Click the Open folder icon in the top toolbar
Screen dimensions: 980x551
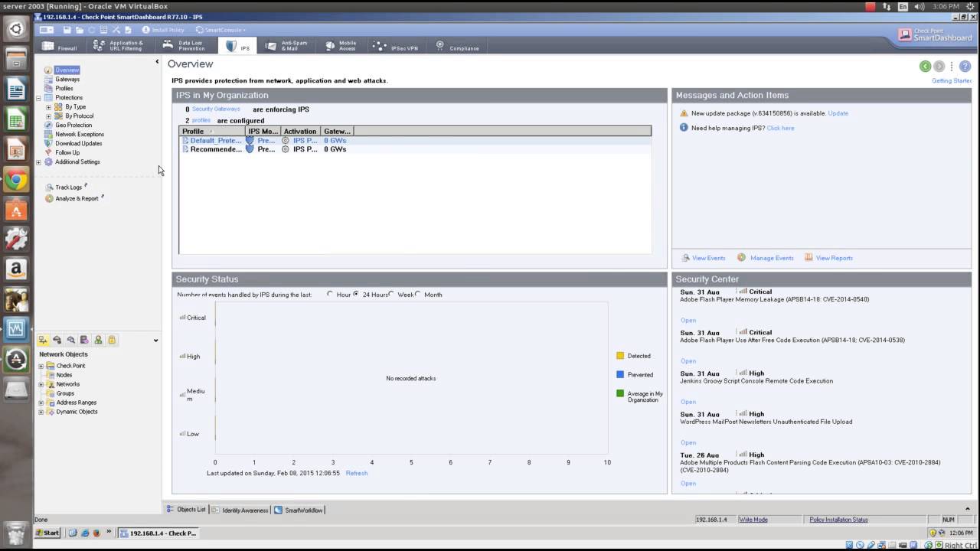[x=80, y=30]
